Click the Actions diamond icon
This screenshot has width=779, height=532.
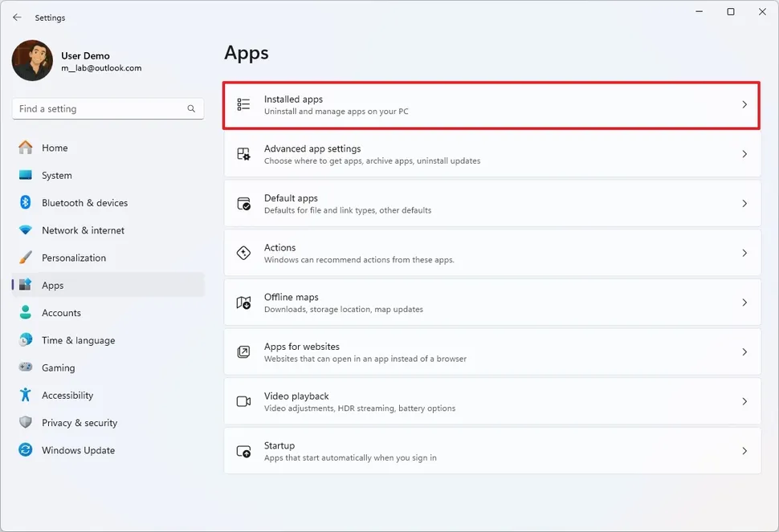tap(243, 253)
